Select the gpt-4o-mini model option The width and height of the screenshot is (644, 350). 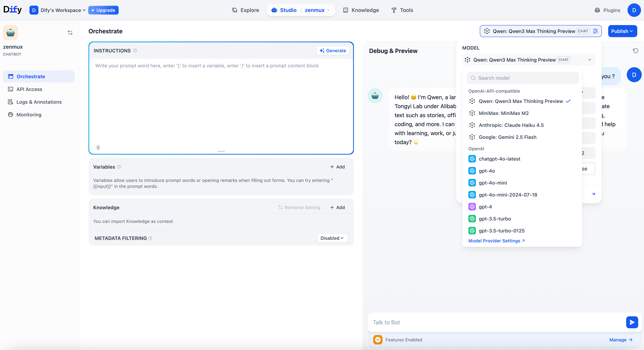click(x=493, y=183)
